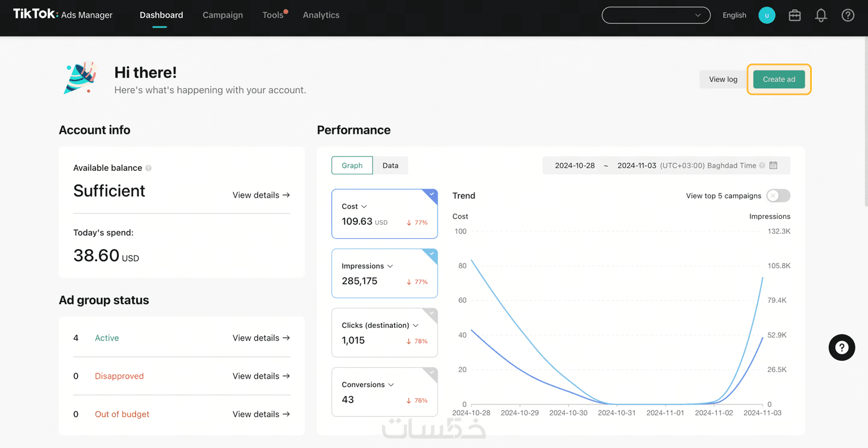Click the briefcase business center icon
Viewport: 868px width, 448px height.
pos(795,16)
